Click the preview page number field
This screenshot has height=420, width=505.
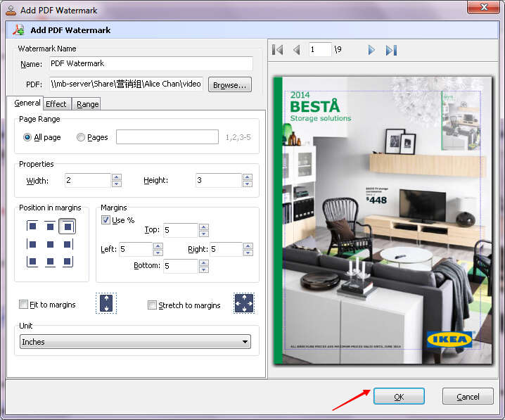(320, 50)
